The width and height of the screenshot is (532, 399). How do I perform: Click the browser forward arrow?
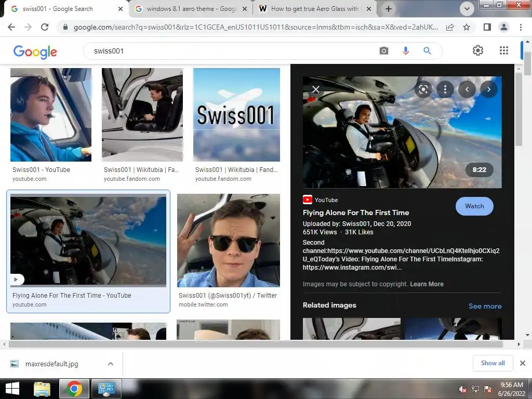click(x=28, y=27)
